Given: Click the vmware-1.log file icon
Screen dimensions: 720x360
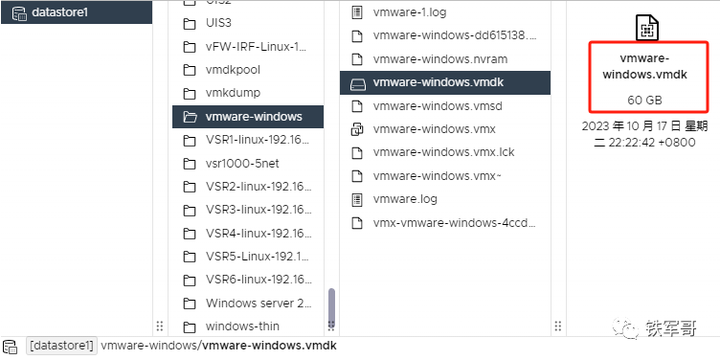Looking at the screenshot, I should (x=357, y=12).
